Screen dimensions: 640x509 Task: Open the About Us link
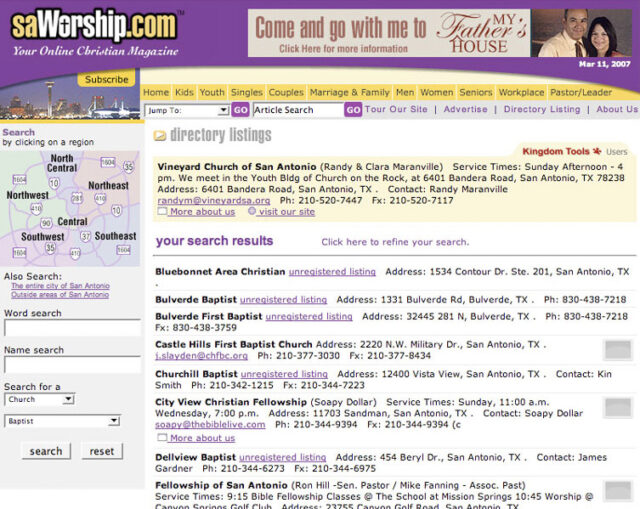[617, 109]
